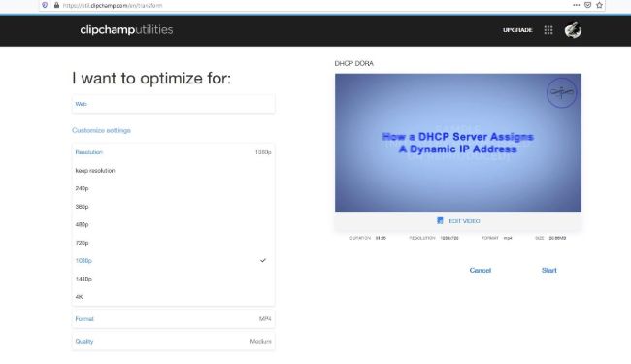The width and height of the screenshot is (631, 364).
Task: Select 720p resolution
Action: click(174, 243)
